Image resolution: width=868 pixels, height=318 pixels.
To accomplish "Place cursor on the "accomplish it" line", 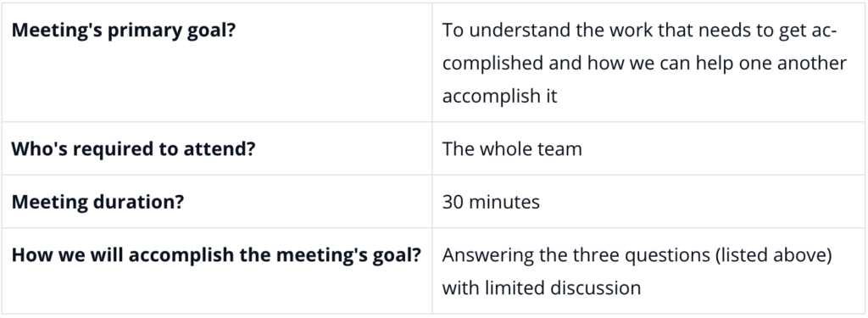I will 499,95.
